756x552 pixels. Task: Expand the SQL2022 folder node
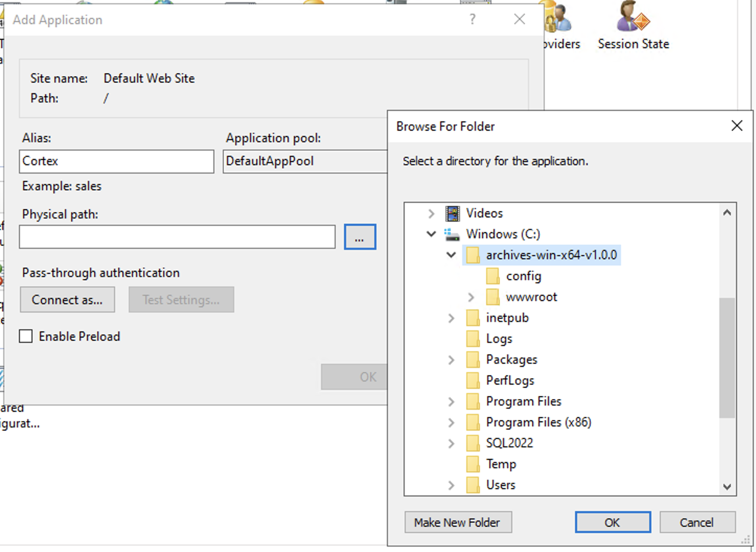(x=451, y=443)
